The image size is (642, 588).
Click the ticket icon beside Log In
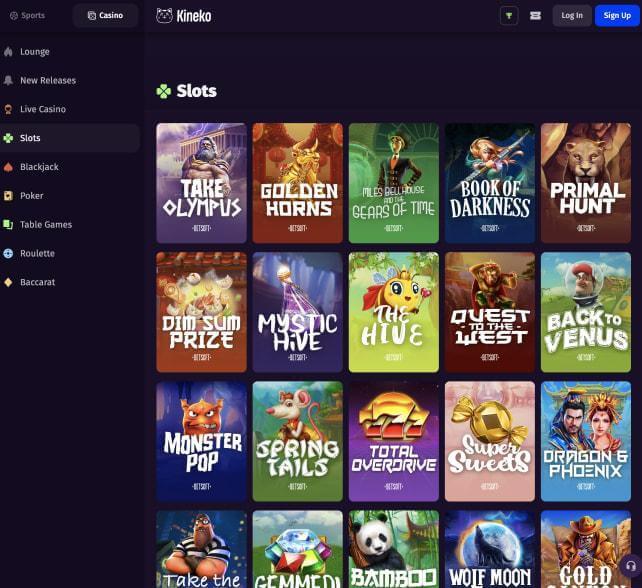pyautogui.click(x=535, y=16)
